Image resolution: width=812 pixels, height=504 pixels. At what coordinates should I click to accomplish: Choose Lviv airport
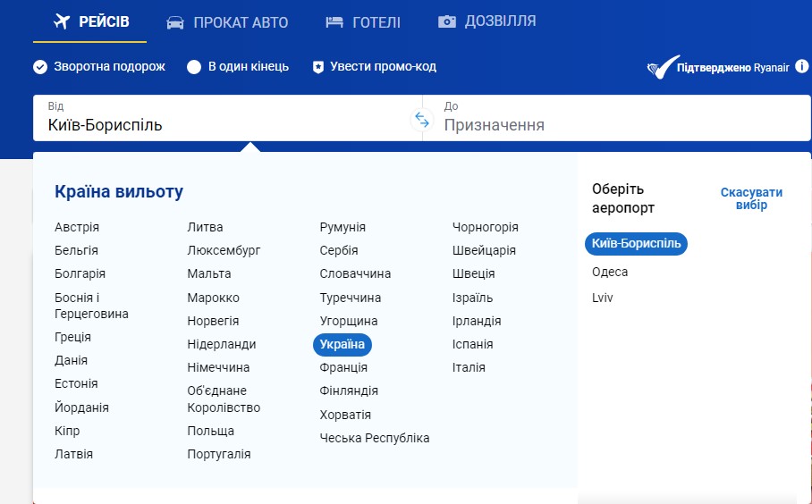click(602, 298)
